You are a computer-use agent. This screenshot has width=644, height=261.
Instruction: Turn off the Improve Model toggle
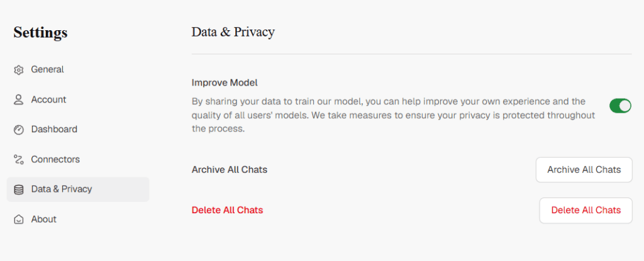(620, 106)
